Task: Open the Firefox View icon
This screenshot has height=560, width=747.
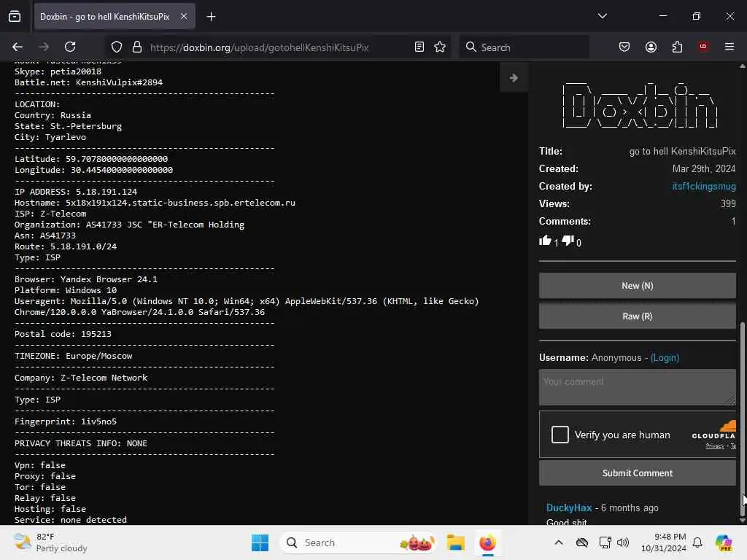Action: point(15,17)
